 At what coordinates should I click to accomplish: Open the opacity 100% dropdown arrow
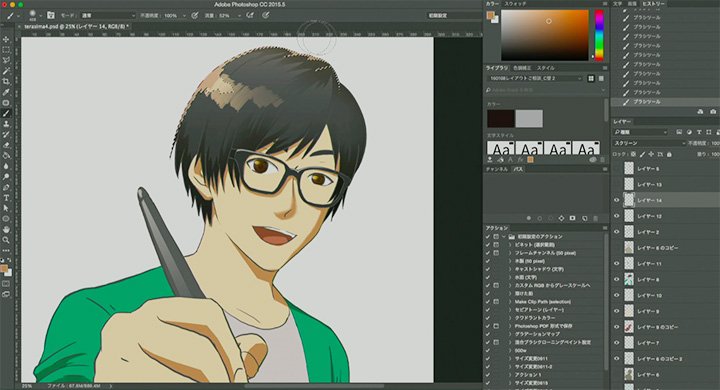(x=184, y=16)
